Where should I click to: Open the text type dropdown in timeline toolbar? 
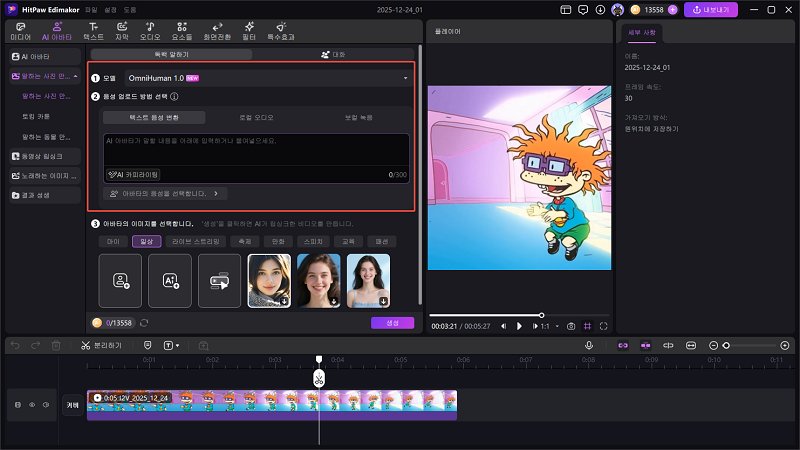click(171, 345)
